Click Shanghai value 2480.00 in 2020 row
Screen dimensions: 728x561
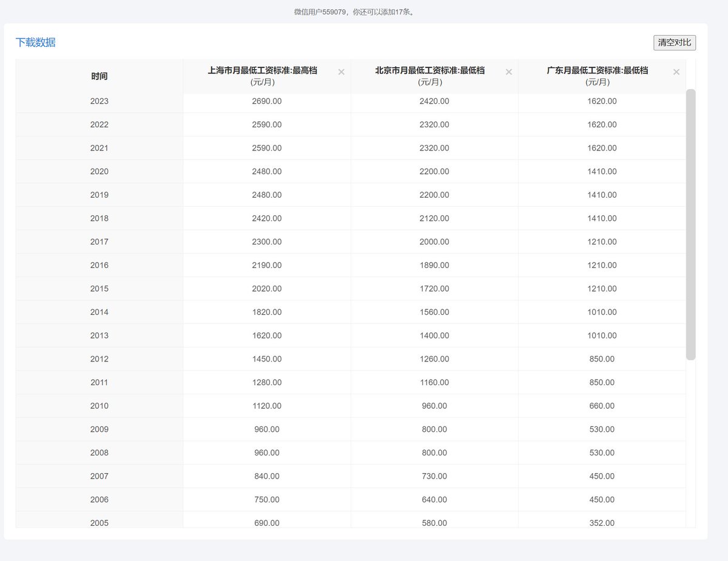(x=267, y=172)
